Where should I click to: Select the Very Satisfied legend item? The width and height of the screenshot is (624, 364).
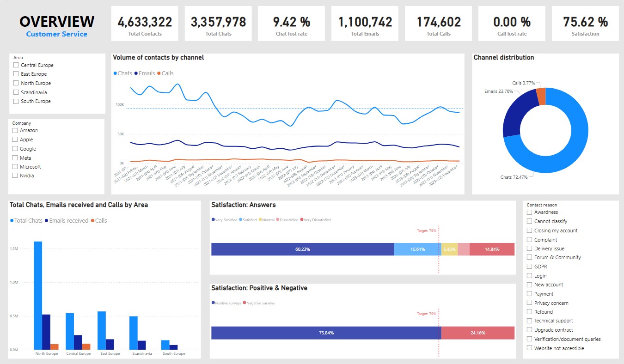pyautogui.click(x=224, y=220)
